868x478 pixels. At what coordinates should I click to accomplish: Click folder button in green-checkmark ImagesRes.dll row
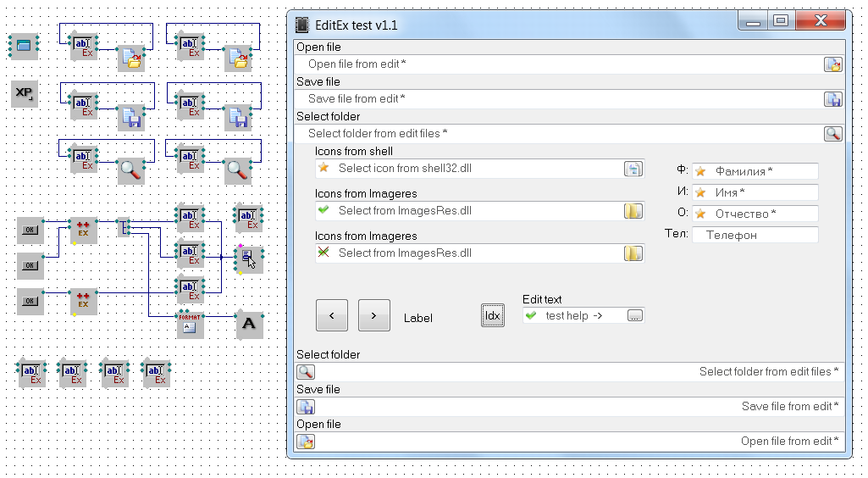pyautogui.click(x=633, y=210)
